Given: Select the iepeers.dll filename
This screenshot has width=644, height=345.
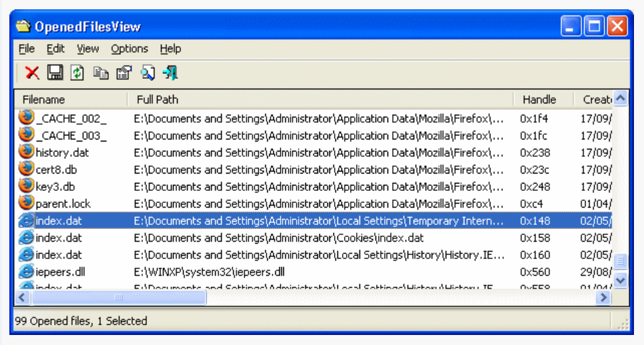Looking at the screenshot, I should click(x=60, y=272).
